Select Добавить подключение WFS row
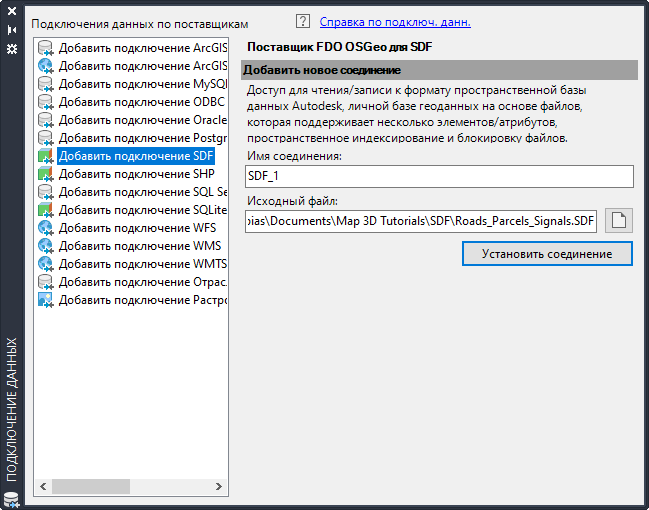This screenshot has height=510, width=649. point(137,228)
